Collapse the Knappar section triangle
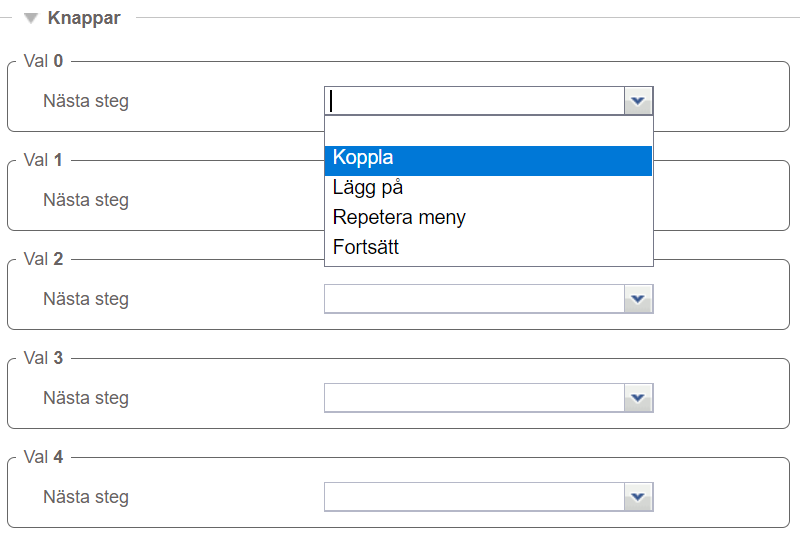Screen dimensions: 800x539 (x=31, y=18)
